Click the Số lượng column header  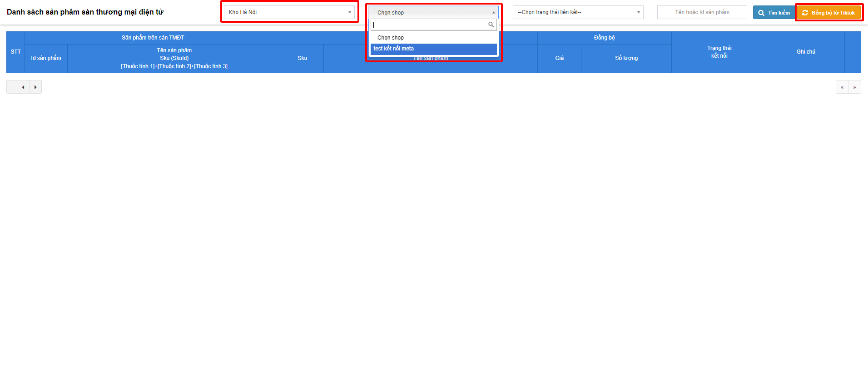[x=626, y=58]
